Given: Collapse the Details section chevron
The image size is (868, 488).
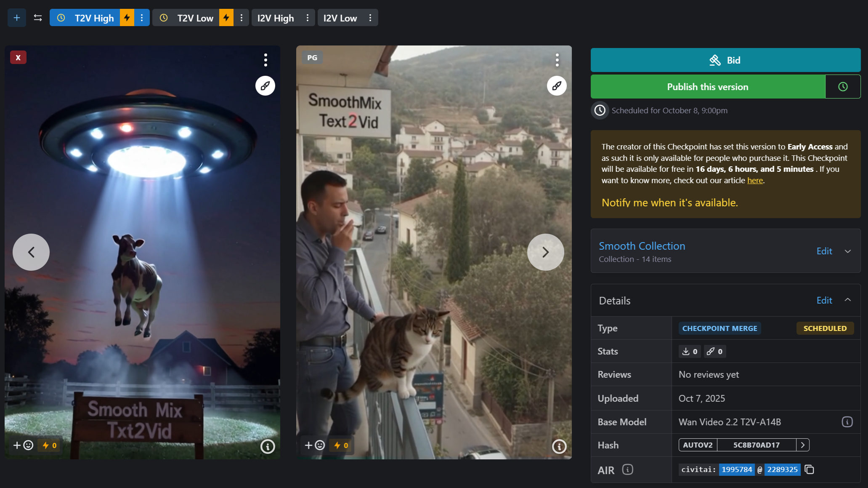Looking at the screenshot, I should point(848,300).
